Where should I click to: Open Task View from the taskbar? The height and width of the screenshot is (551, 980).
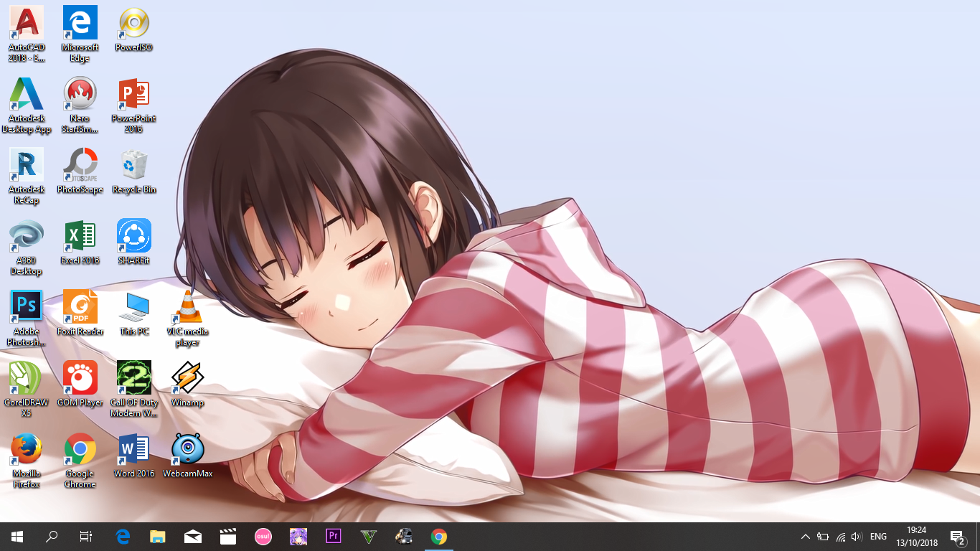click(86, 537)
